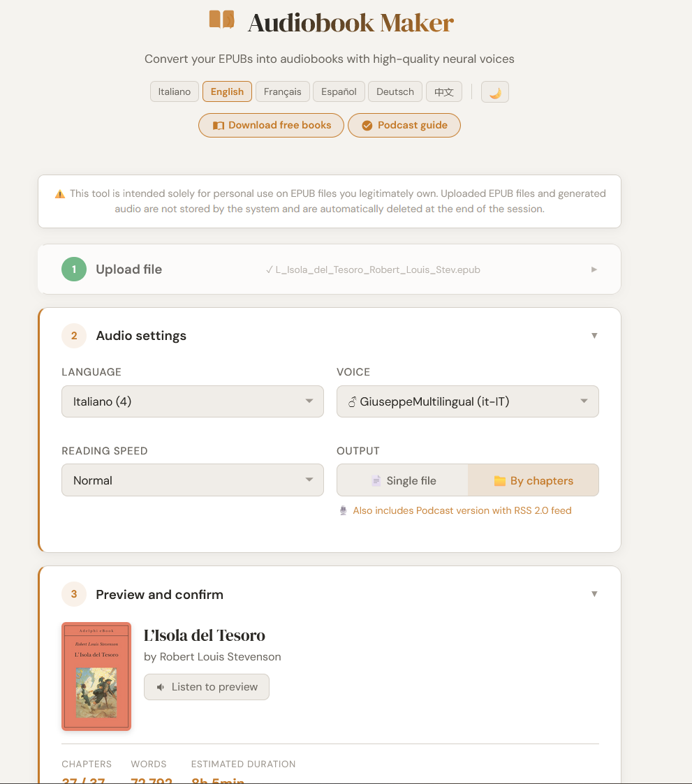Click the male gender symbol in the Voice field
The image size is (692, 784).
click(x=353, y=401)
